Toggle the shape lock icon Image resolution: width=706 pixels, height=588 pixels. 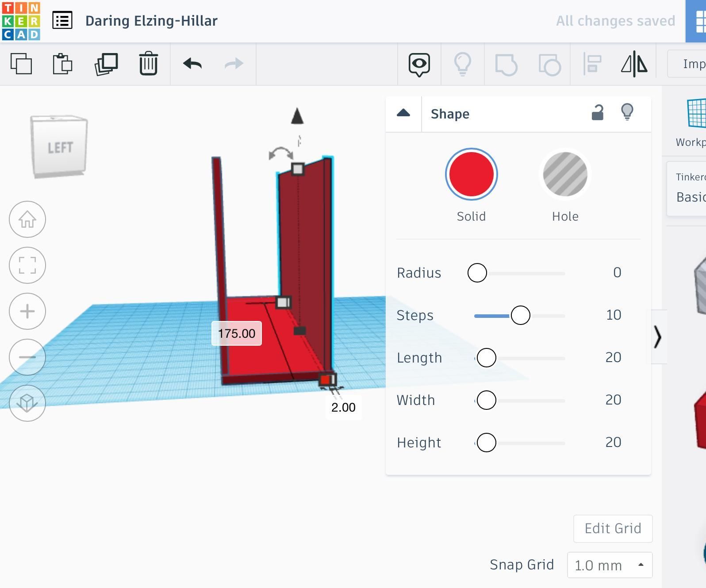pyautogui.click(x=598, y=113)
